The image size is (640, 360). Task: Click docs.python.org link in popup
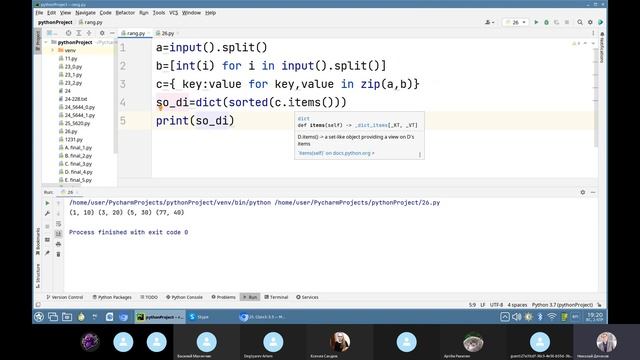336,153
